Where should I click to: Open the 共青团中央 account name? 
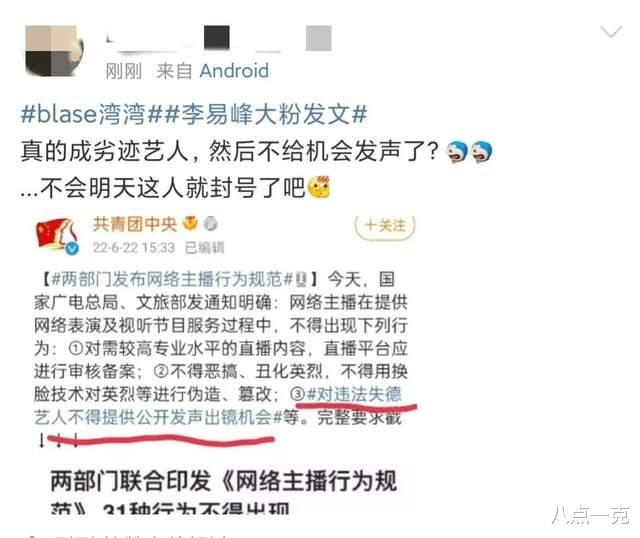point(135,224)
